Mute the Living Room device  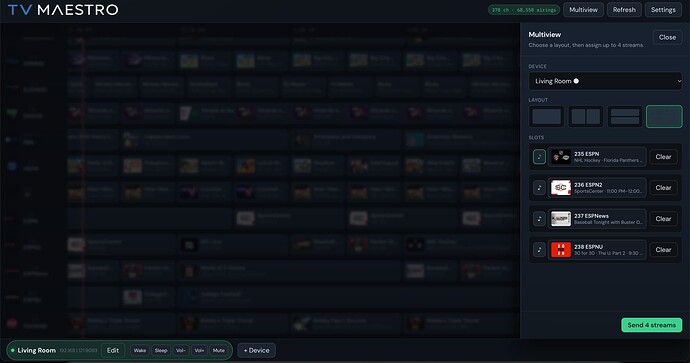click(x=219, y=350)
